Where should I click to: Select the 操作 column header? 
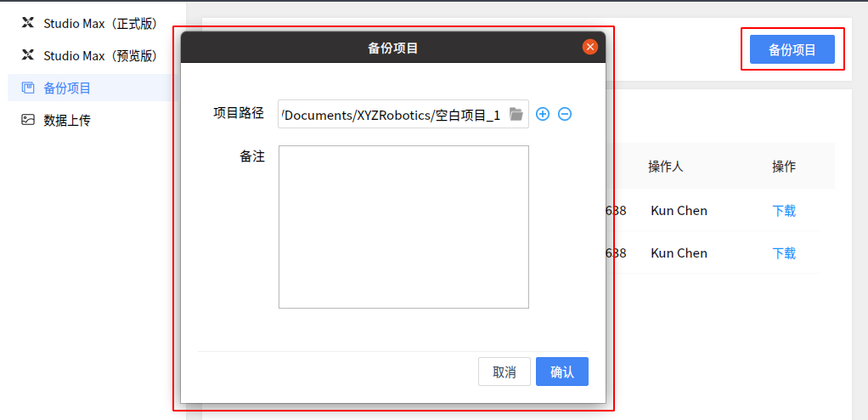pos(784,167)
